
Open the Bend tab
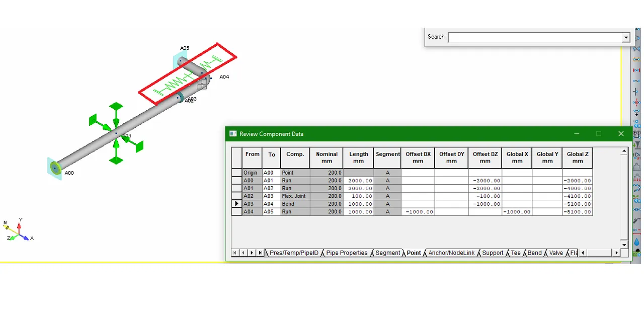point(534,253)
